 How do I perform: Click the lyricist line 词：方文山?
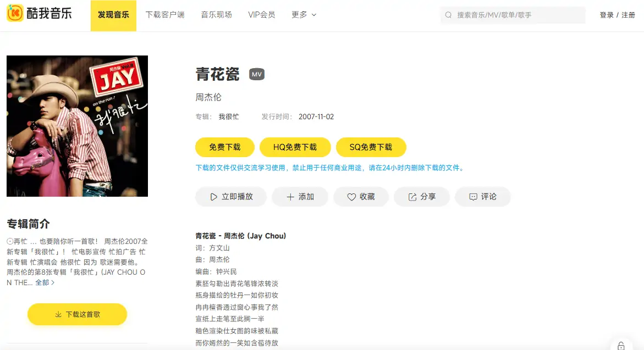(x=212, y=248)
